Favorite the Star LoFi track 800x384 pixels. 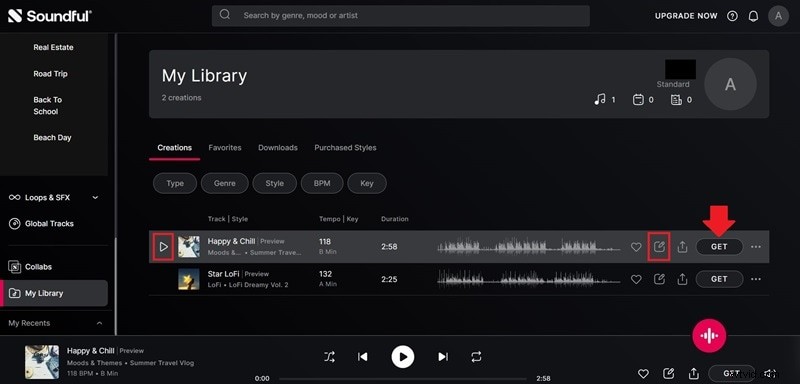[636, 279]
